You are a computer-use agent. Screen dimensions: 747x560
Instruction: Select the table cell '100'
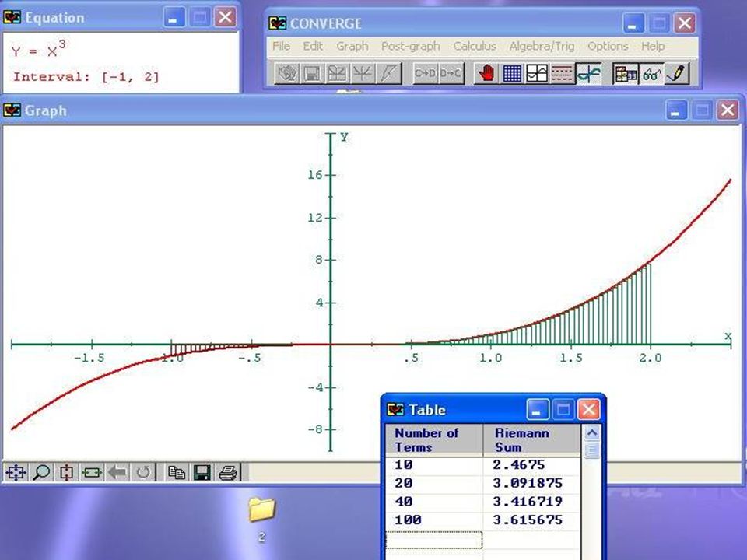click(x=434, y=520)
